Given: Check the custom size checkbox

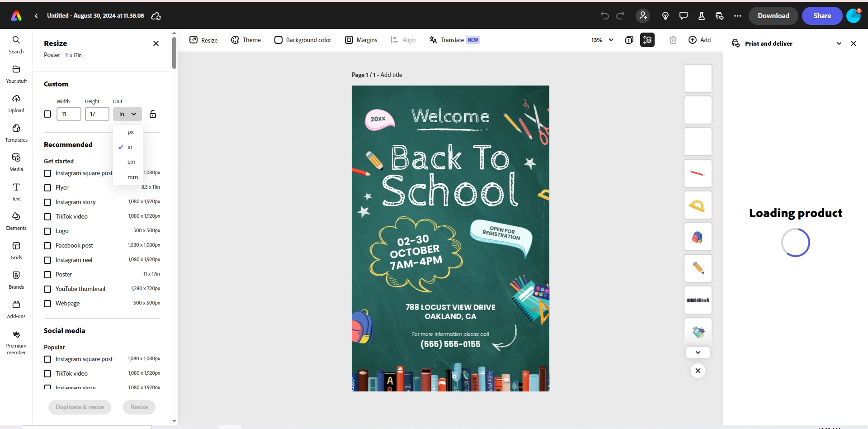Looking at the screenshot, I should [47, 114].
